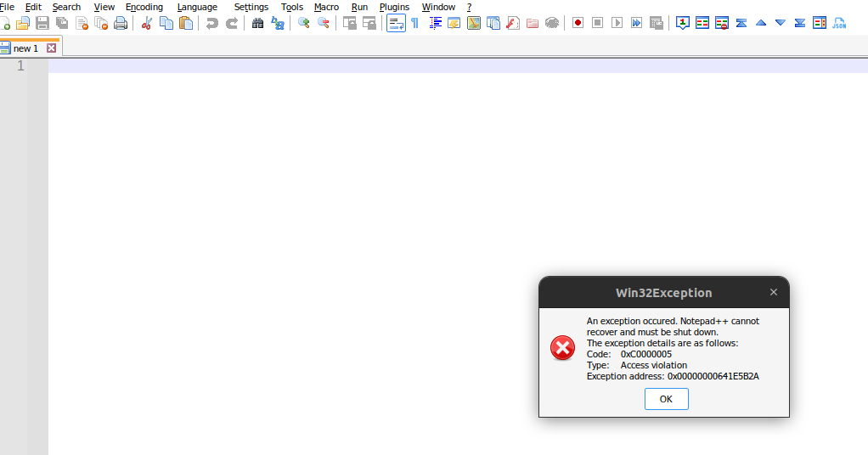The image size is (868, 455).
Task: Open the Settings menu
Action: tap(251, 7)
